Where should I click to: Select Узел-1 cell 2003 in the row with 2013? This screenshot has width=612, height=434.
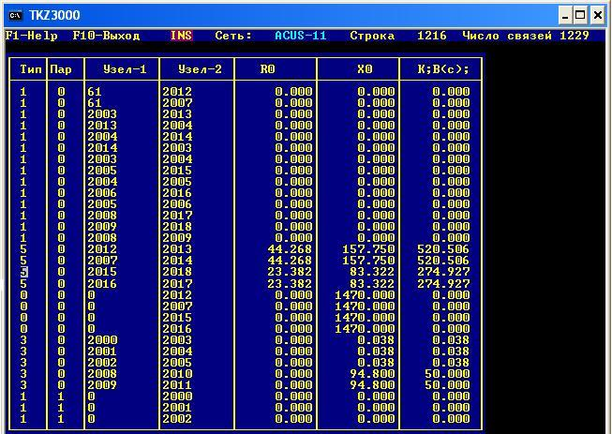pos(102,114)
